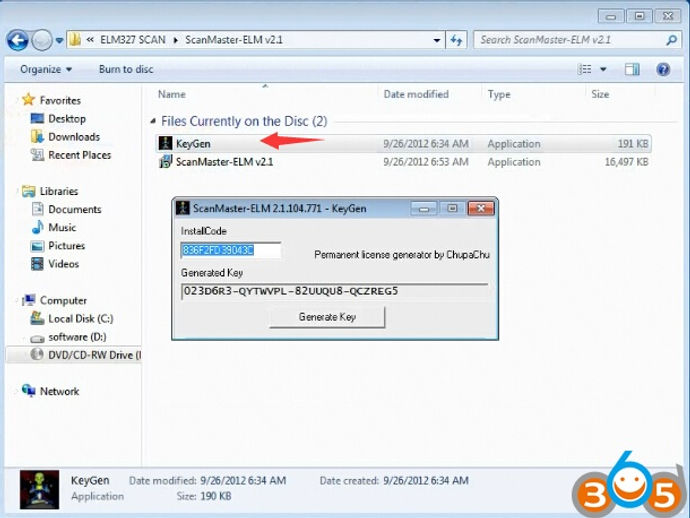Open the Documents library

[74, 209]
